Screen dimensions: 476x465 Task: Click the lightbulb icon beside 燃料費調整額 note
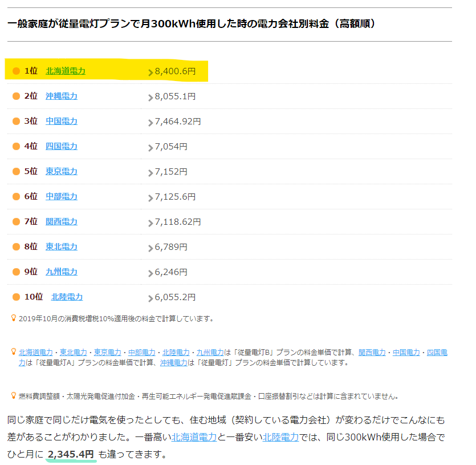tap(13, 395)
